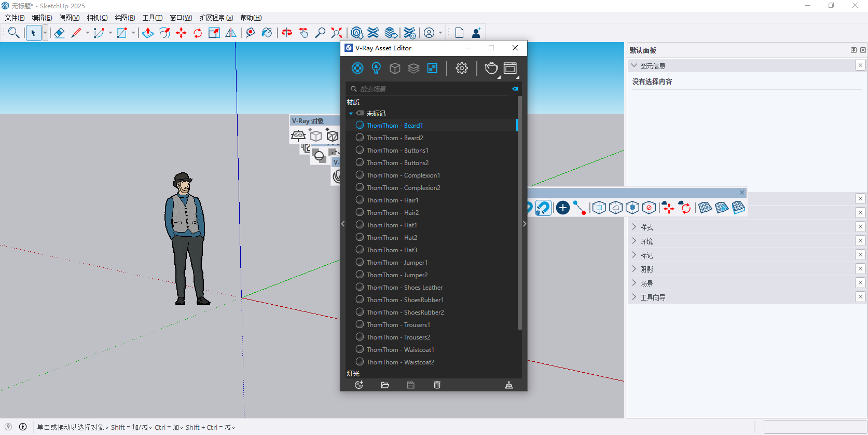Open the V-Ray Frame Buffer window icon
Screen dimensions: 868x435
coord(511,68)
